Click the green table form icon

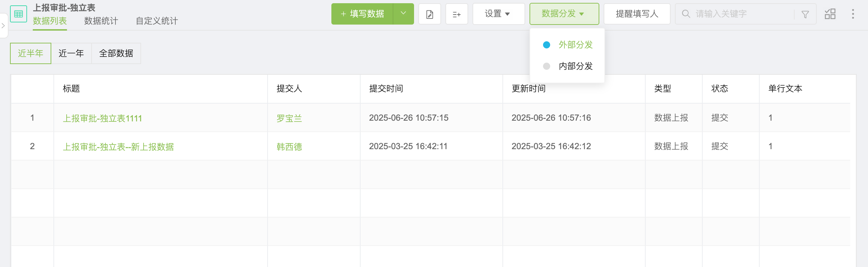(x=19, y=14)
